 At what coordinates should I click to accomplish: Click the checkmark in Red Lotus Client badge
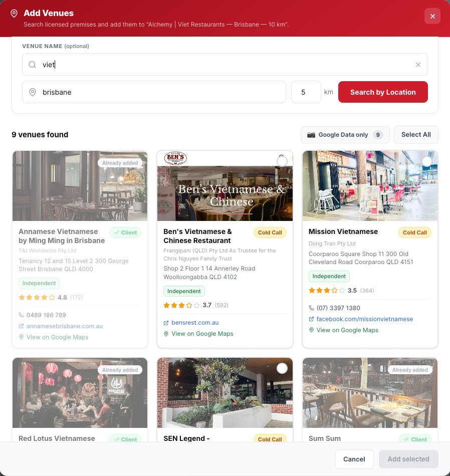116,439
